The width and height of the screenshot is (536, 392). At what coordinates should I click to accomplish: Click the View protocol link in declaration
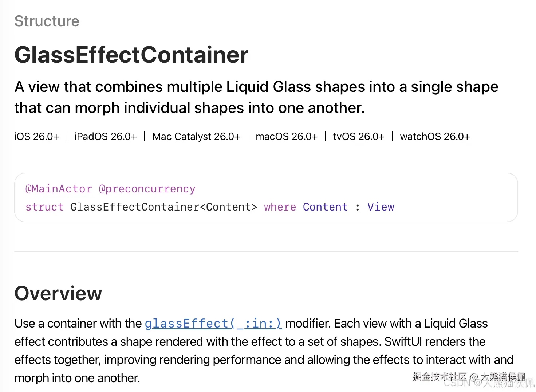tap(381, 207)
